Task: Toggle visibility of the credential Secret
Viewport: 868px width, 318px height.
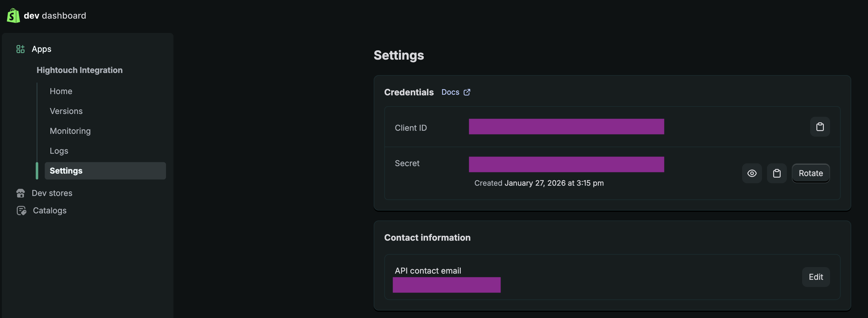Action: pos(752,173)
